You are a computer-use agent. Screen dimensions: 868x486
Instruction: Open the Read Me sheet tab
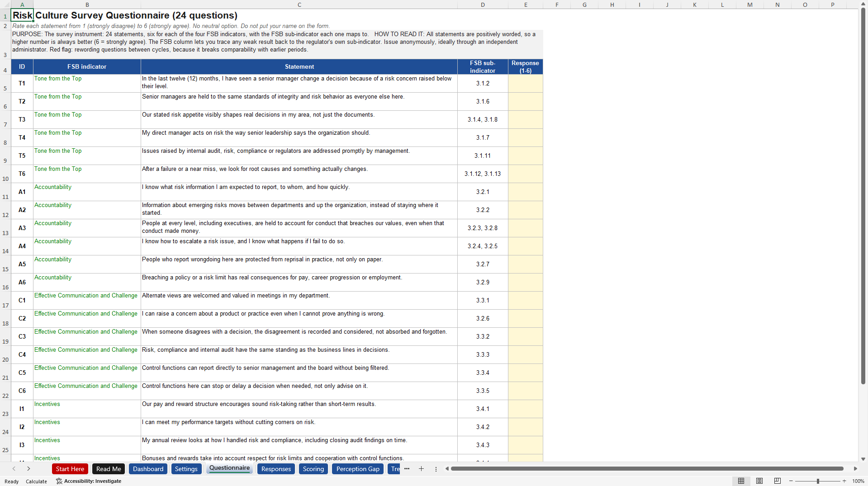pos(109,469)
